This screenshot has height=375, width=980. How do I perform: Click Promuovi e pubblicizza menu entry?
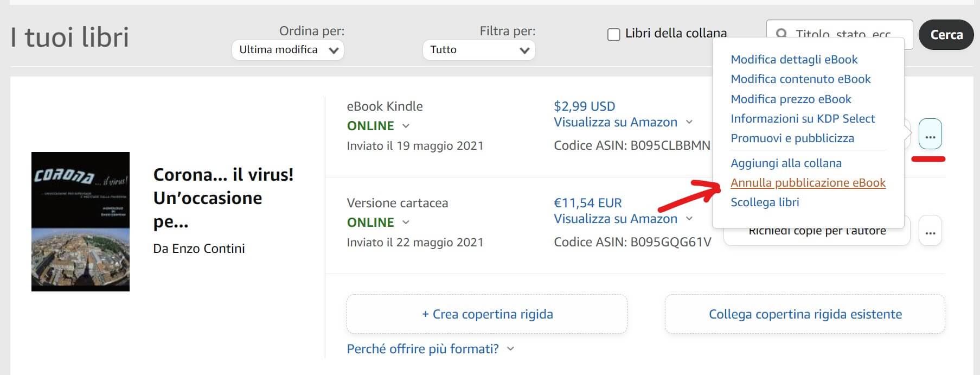[x=792, y=138]
